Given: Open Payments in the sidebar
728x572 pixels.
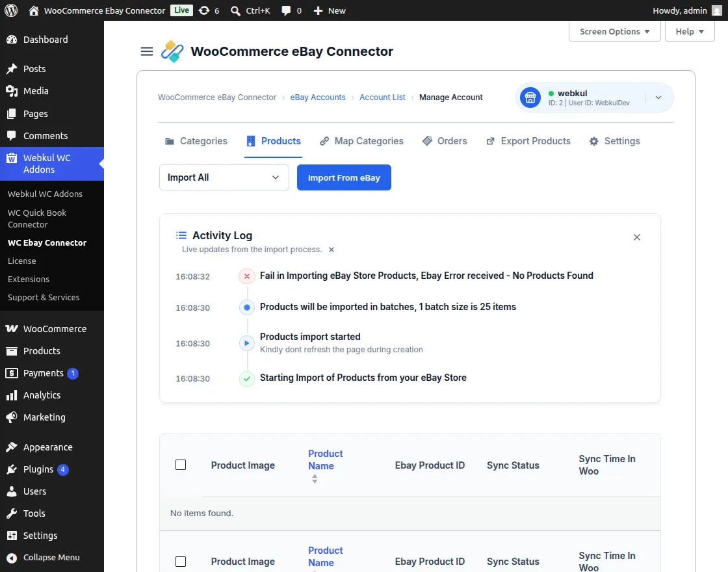Looking at the screenshot, I should tap(51, 373).
